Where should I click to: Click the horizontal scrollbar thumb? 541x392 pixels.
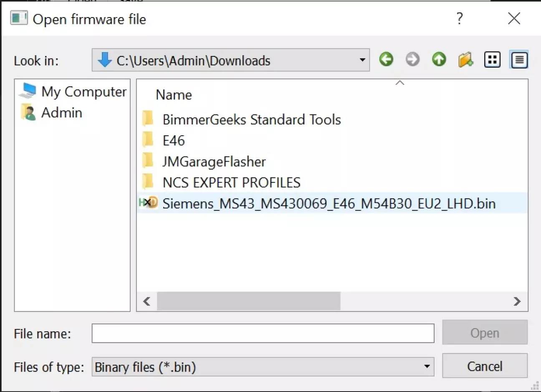click(x=248, y=301)
